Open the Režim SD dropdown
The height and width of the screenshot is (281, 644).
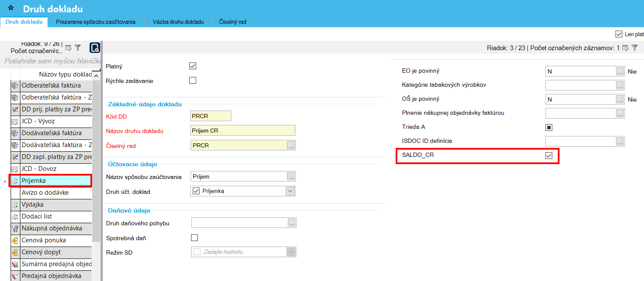click(x=291, y=252)
